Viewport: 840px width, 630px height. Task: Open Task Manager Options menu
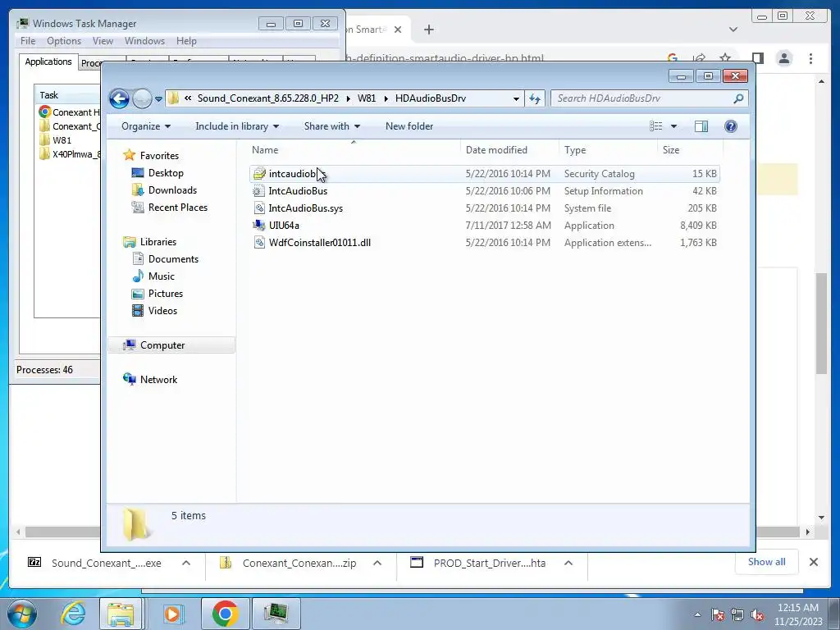64,41
